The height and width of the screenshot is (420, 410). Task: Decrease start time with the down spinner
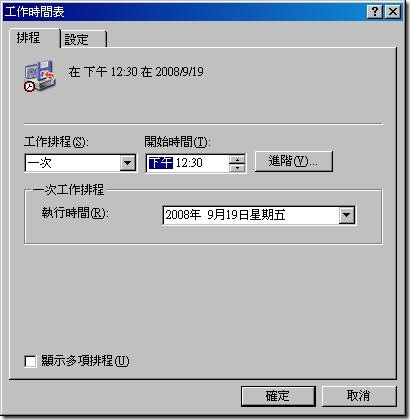pyautogui.click(x=237, y=167)
